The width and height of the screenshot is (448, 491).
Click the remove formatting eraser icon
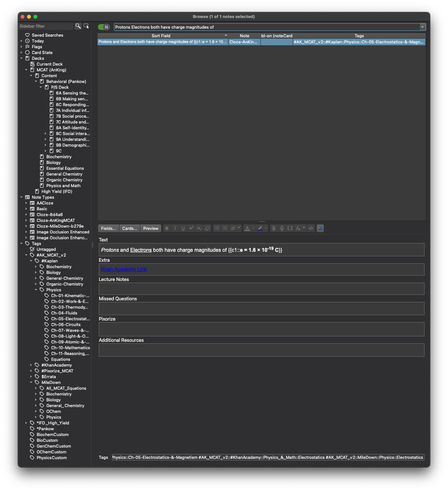(207, 228)
